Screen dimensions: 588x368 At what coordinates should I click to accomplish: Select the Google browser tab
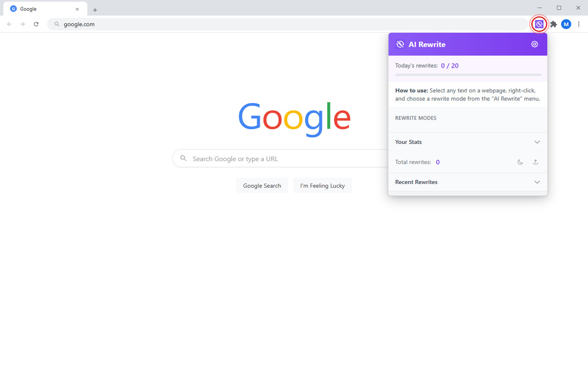click(x=45, y=9)
